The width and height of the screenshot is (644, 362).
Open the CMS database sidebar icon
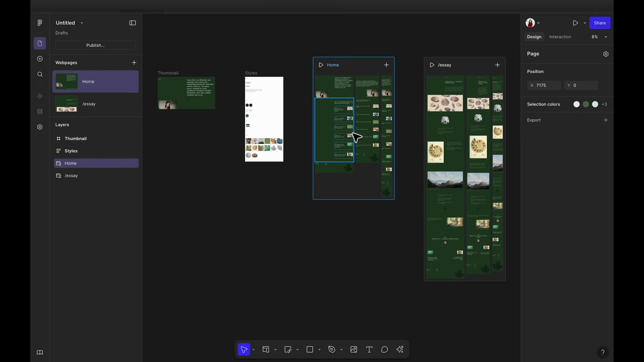coord(40,112)
